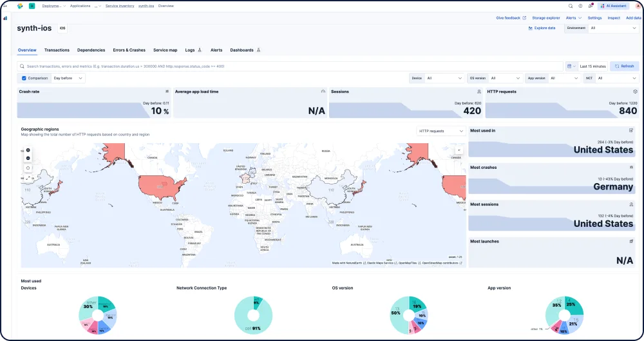Expand the Deployment breadcrumb dropdown
Viewport: 644px width, 341px height.
(53, 6)
